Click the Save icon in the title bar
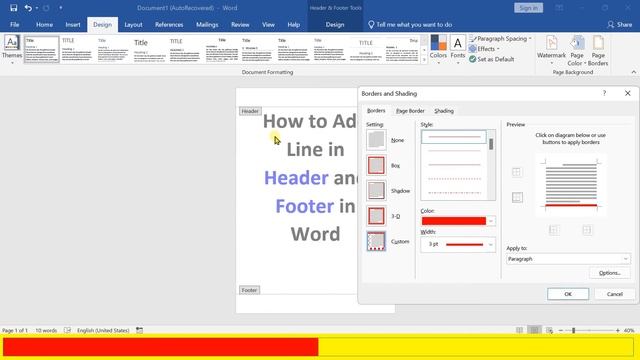640x360 pixels. point(13,8)
